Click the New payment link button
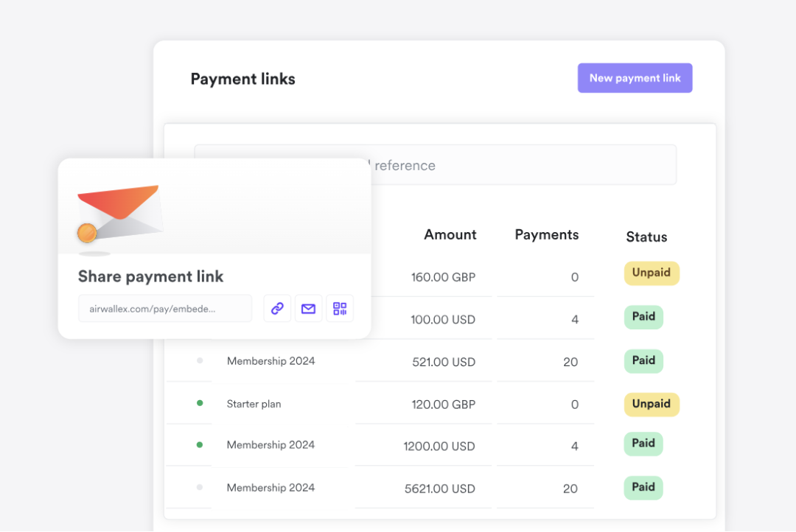 tap(635, 78)
